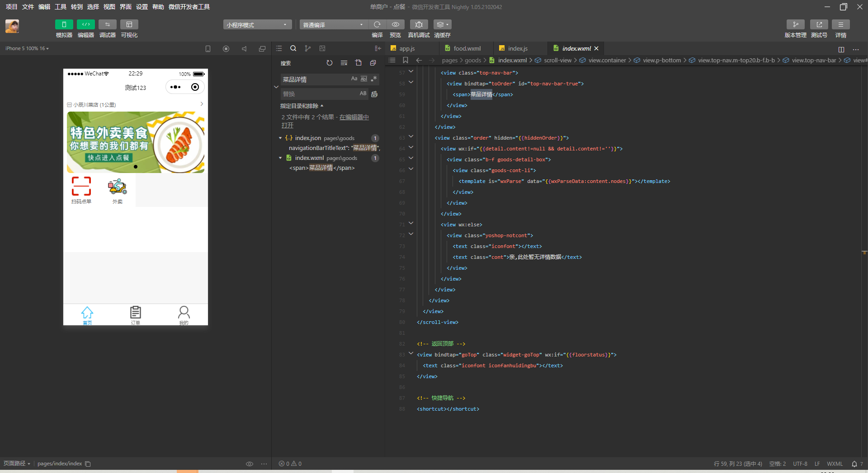Toggle preserve case AB option
This screenshot has width=868, height=473.
tap(363, 94)
